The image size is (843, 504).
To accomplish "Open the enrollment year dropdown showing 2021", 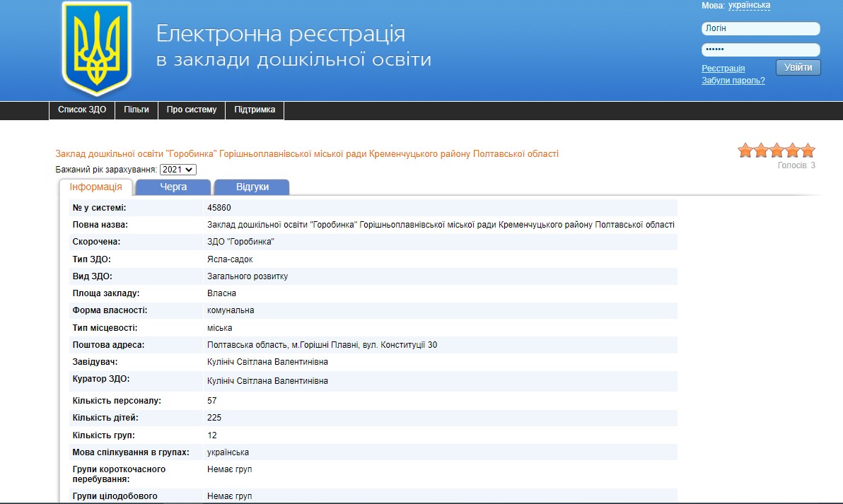I will point(178,169).
